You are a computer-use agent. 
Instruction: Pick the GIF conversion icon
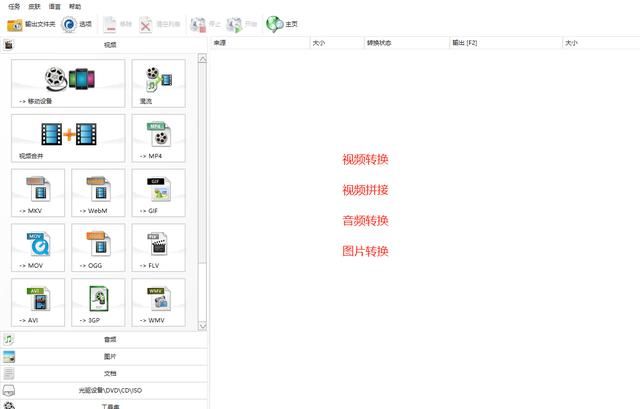pos(158,193)
